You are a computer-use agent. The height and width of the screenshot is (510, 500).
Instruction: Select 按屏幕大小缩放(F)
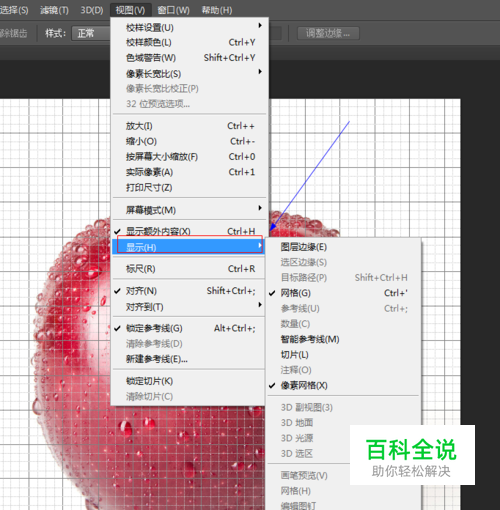point(189,157)
